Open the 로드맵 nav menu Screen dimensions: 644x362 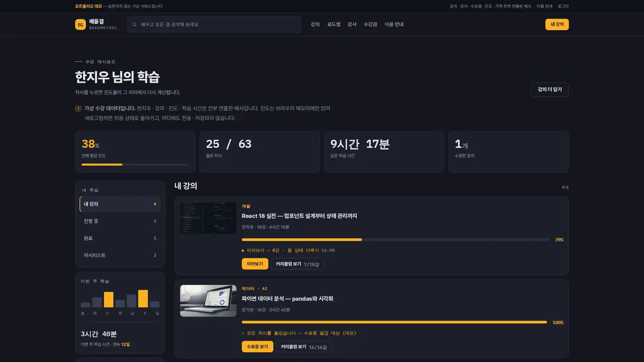(x=334, y=25)
